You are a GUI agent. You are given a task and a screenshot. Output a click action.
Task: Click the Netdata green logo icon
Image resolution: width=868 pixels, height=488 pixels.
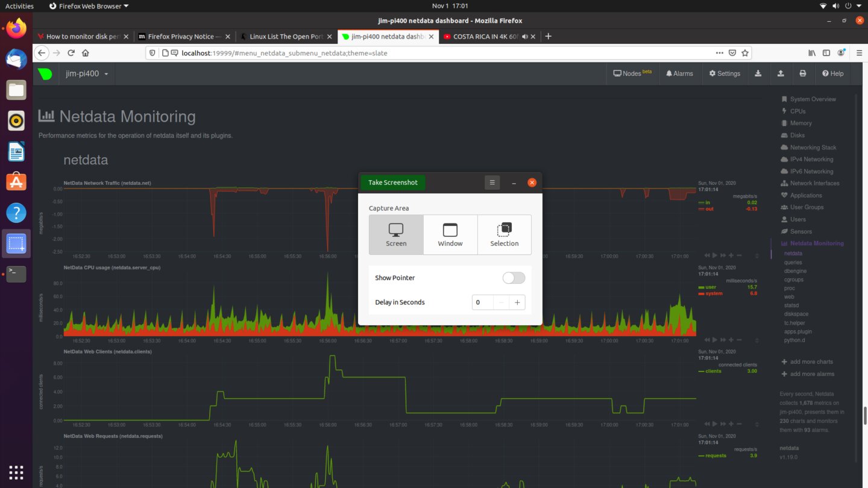coord(45,74)
